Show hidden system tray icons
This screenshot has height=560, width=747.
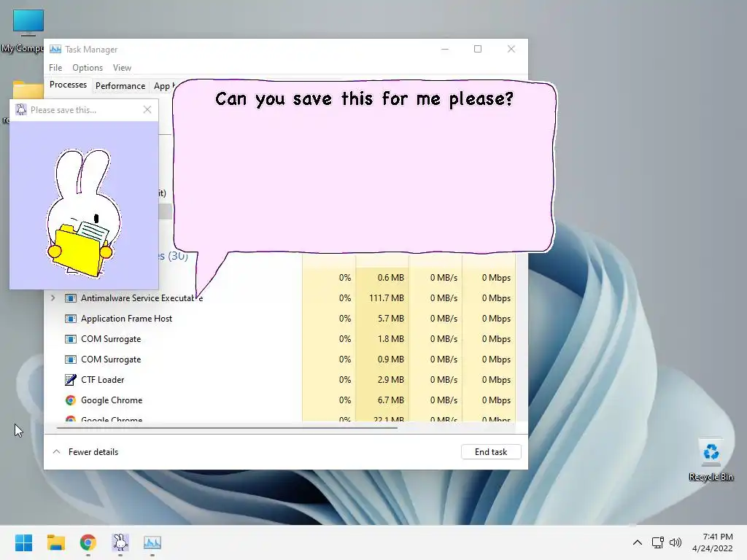pos(638,542)
